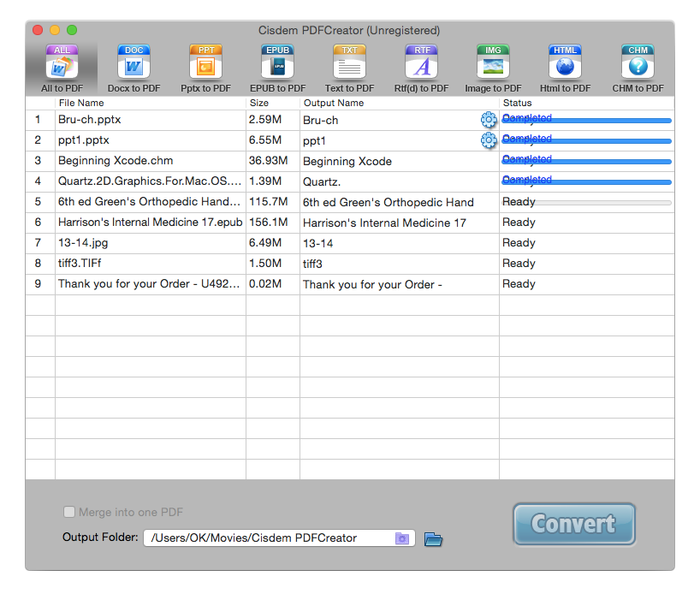Select the Beginning Xcode.chm file
Image resolution: width=700 pixels, height=594 pixels.
click(x=116, y=161)
